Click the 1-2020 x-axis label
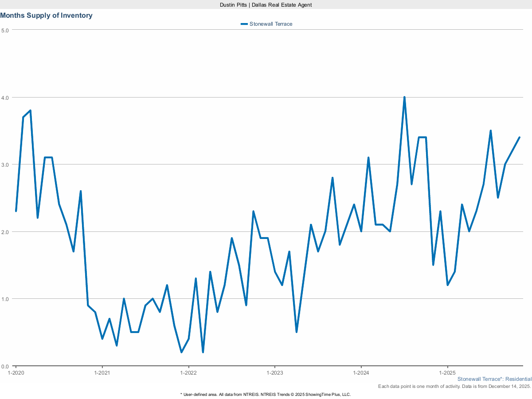 16,373
